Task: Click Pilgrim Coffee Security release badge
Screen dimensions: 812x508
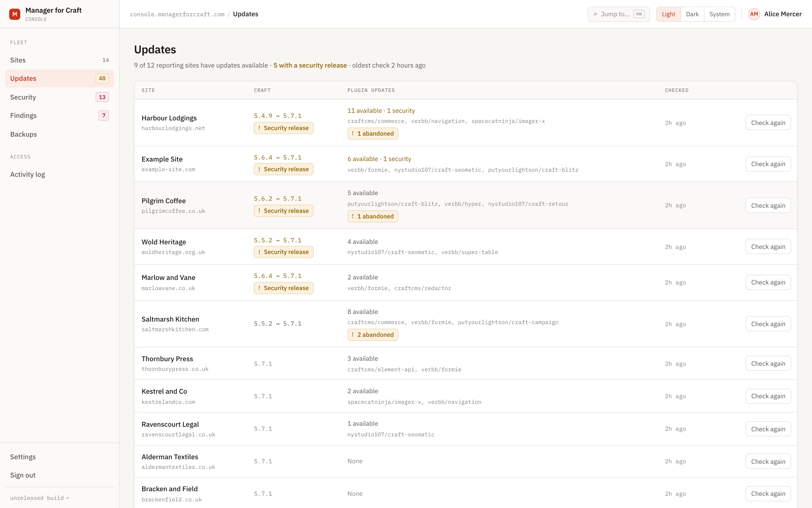Action: pyautogui.click(x=283, y=211)
